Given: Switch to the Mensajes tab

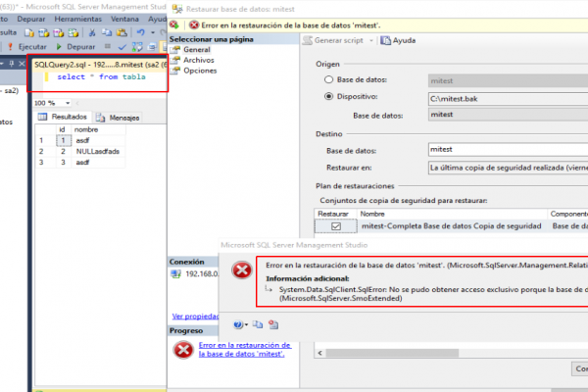Looking at the screenshot, I should (118, 118).
